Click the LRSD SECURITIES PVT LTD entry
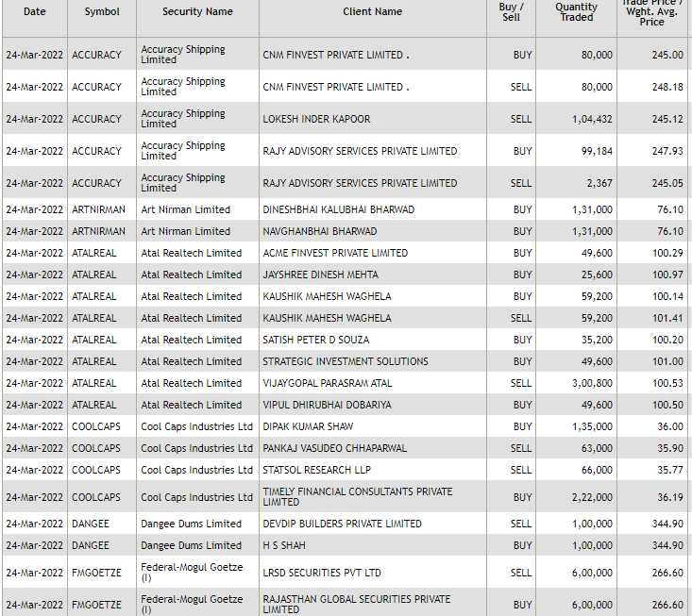 coord(322,573)
